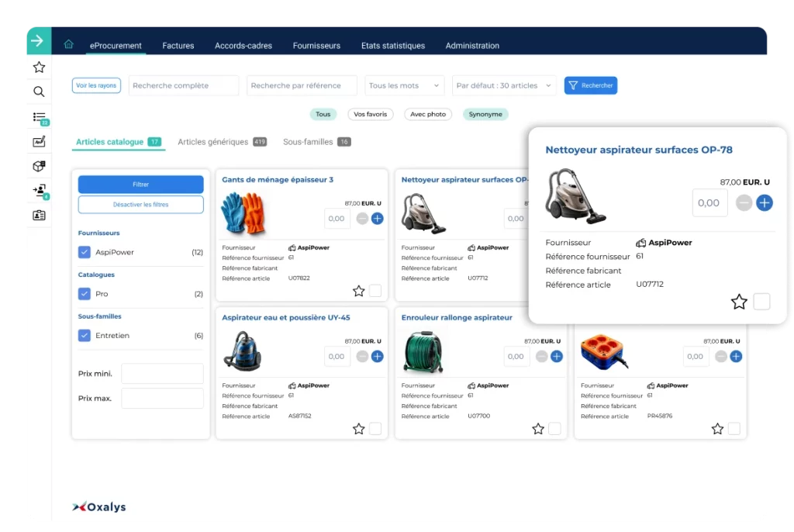The height and width of the screenshot is (532, 794).
Task: Click the Rechercher button
Action: coord(591,86)
